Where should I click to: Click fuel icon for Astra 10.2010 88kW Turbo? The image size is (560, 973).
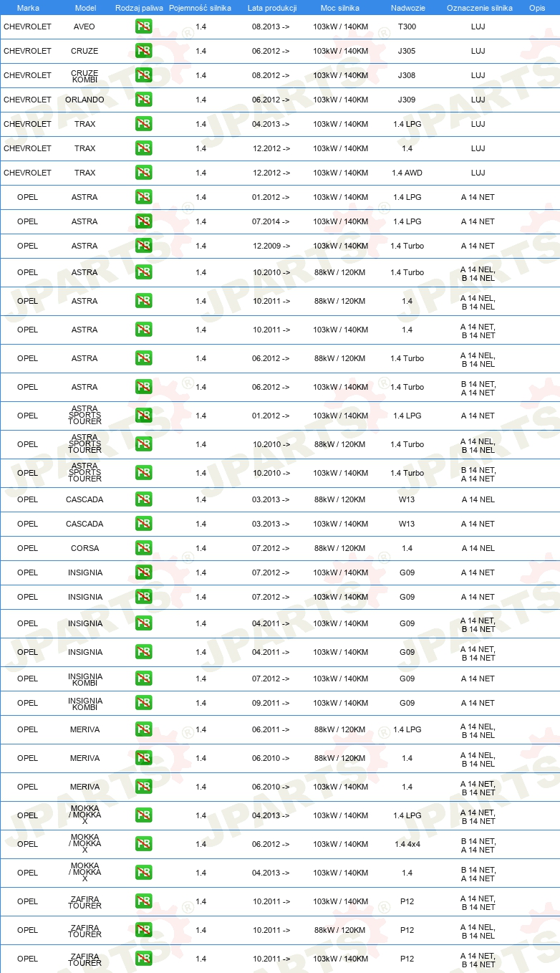click(143, 272)
